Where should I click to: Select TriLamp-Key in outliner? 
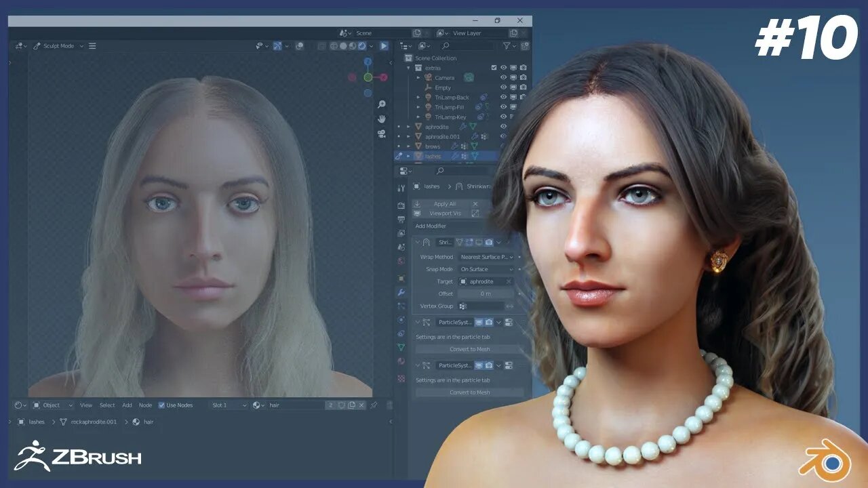(x=450, y=117)
